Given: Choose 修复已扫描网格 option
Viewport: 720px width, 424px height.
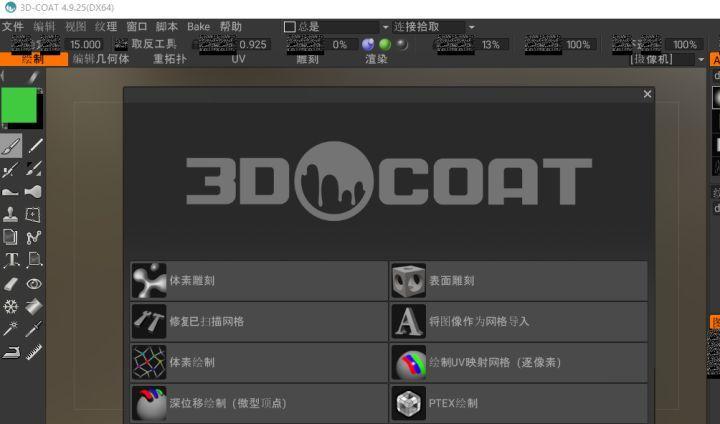Looking at the screenshot, I should pos(259,321).
